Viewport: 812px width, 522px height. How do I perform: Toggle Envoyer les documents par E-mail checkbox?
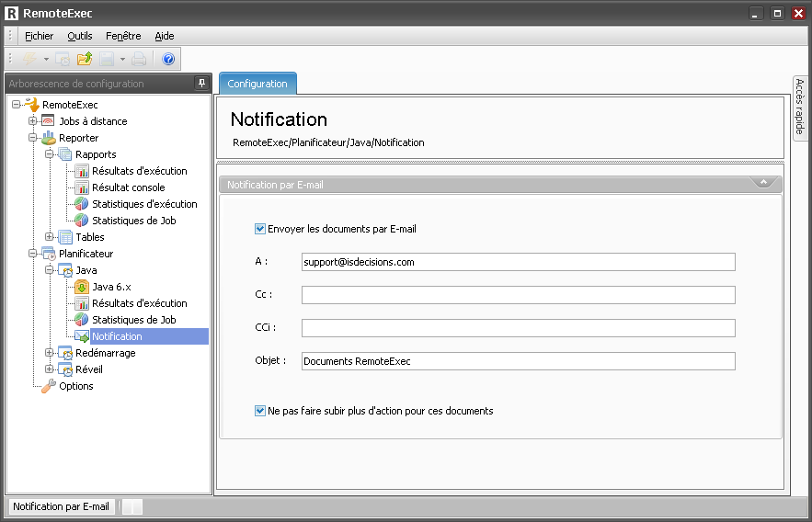click(260, 229)
